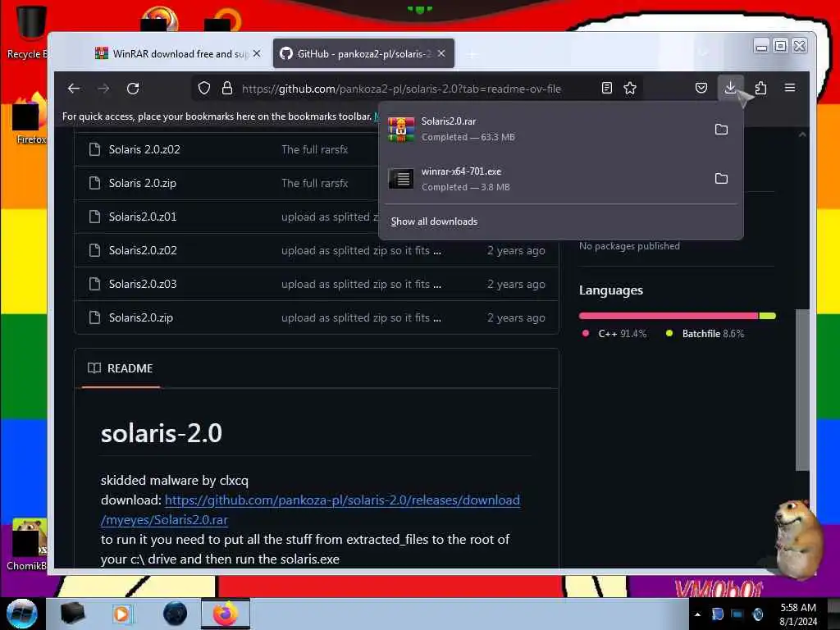This screenshot has width=840, height=630.
Task: Select the ChomikBox desktop icon
Action: coord(27,544)
